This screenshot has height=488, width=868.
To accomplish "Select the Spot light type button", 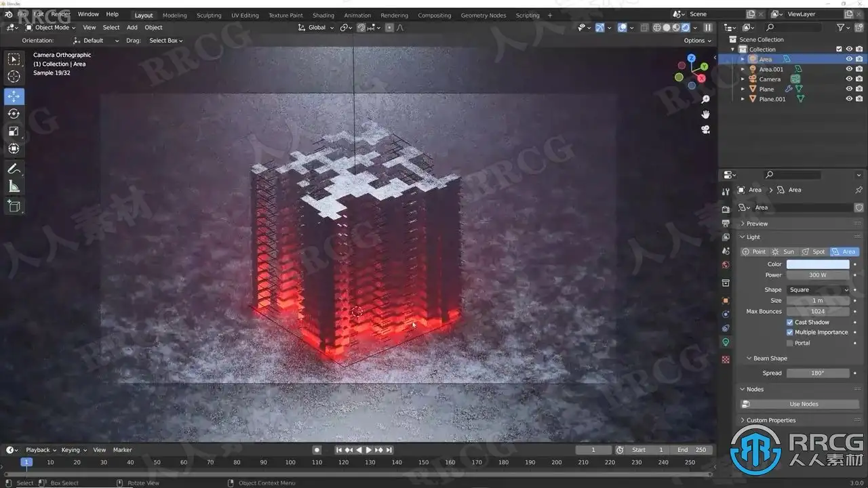I will point(813,251).
